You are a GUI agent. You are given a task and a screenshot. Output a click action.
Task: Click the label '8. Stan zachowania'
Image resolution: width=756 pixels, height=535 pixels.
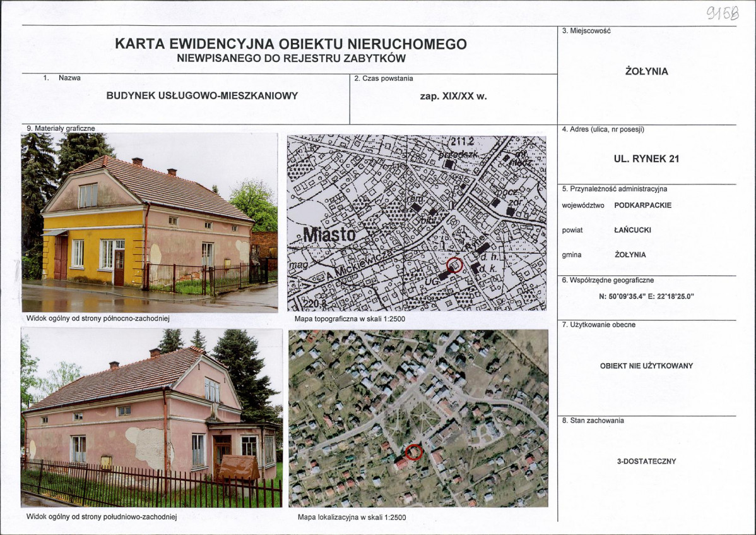pos(593,421)
